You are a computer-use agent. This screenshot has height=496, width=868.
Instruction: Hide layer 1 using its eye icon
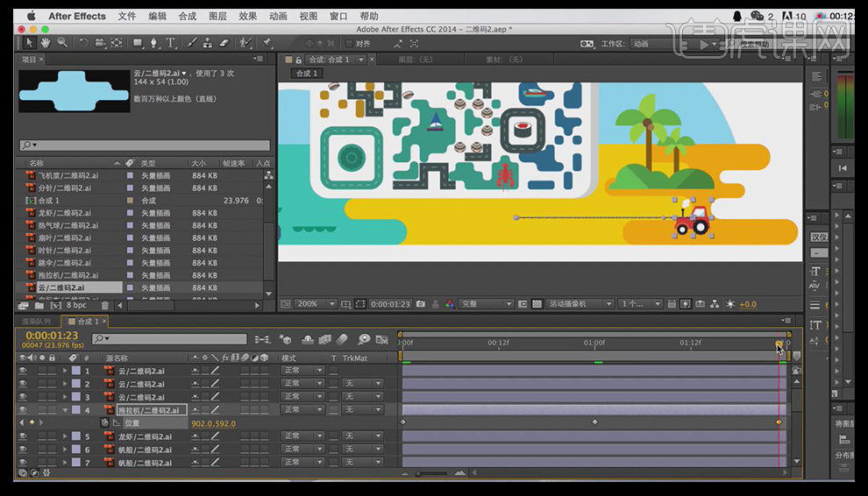[23, 371]
